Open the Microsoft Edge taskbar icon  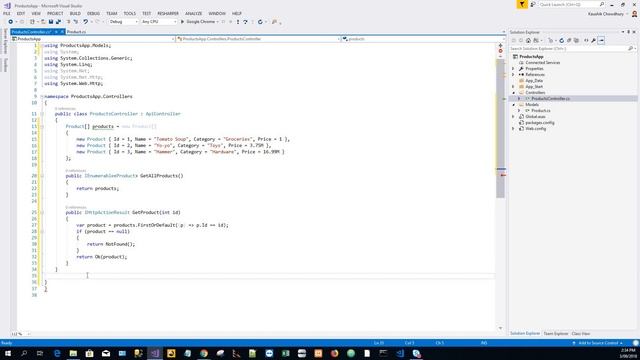[x=57, y=353]
